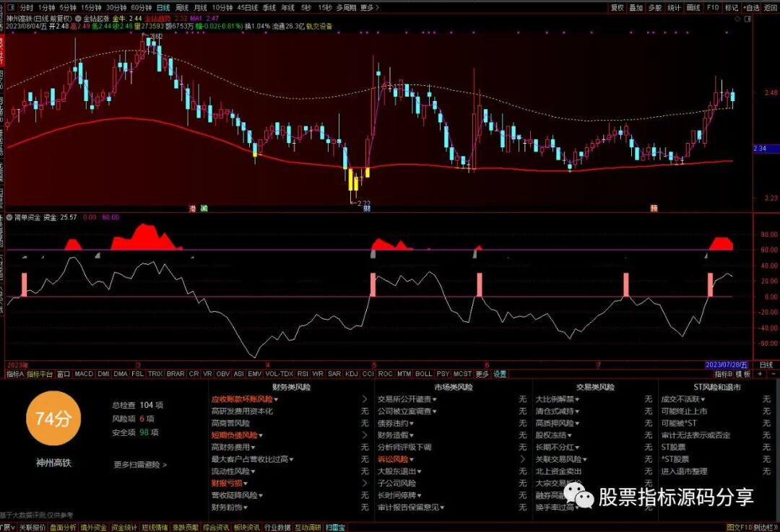Viewport: 780px width, 532px height.
Task: Click the 74分 score circle
Action: point(53,419)
